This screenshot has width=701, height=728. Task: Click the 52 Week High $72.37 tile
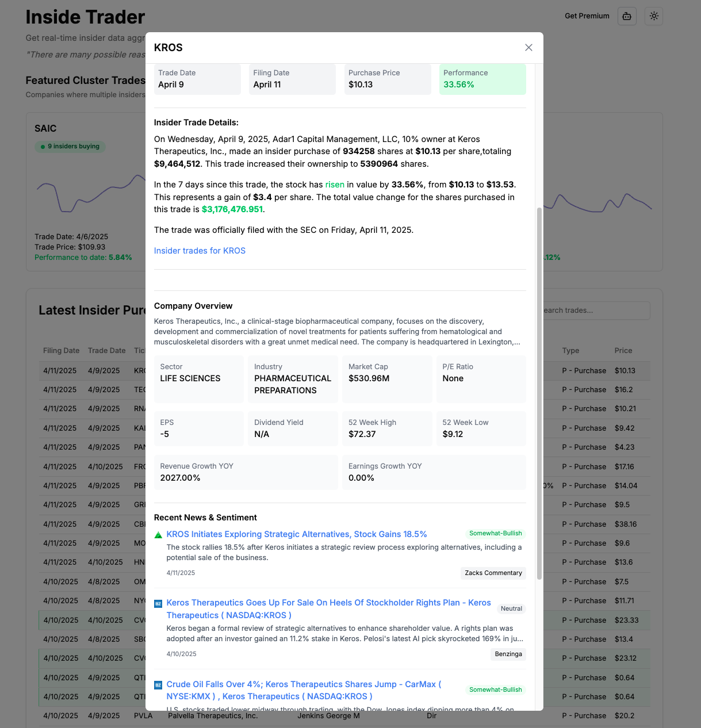387,428
